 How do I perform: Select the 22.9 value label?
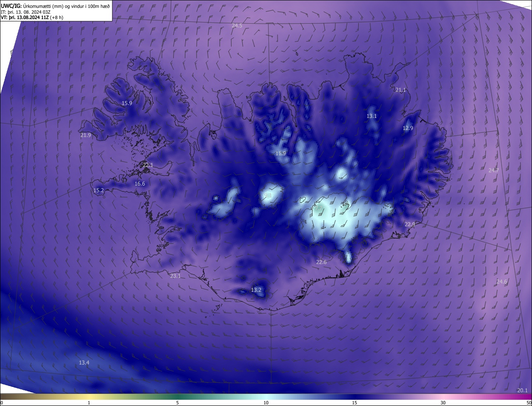(x=410, y=224)
